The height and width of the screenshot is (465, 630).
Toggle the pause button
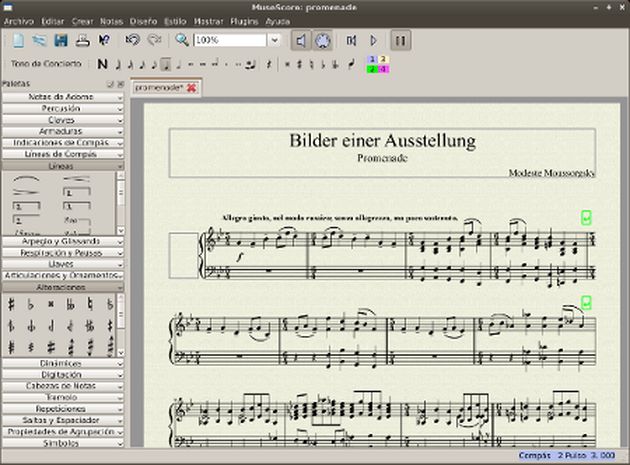point(401,40)
